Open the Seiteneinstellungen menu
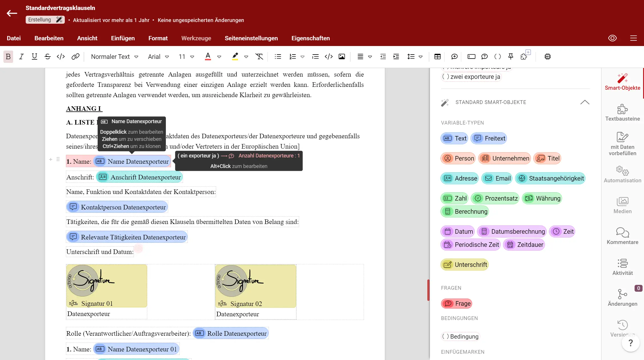 point(251,38)
